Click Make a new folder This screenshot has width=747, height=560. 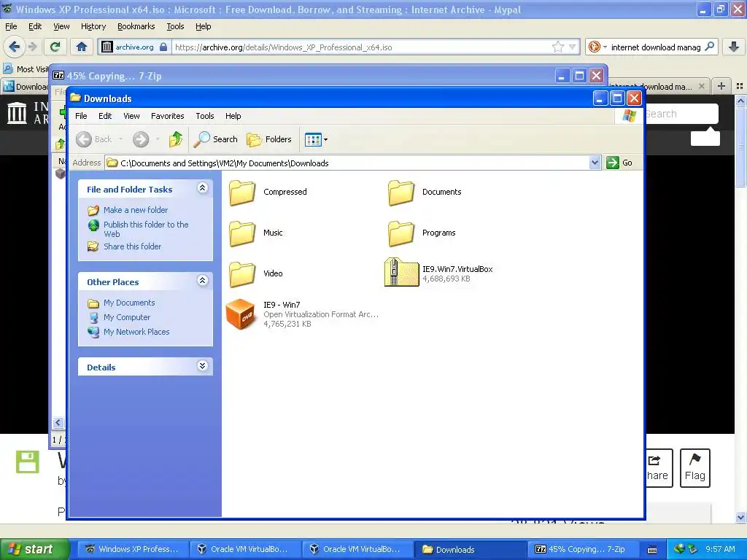(136, 210)
